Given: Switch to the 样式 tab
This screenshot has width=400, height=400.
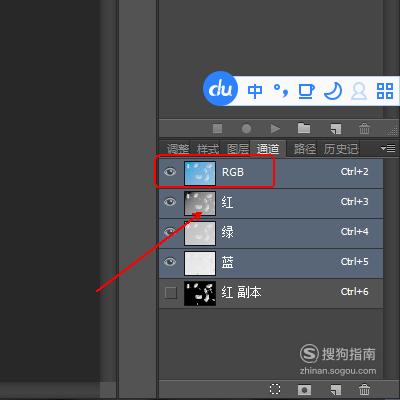Looking at the screenshot, I should 208,149.
